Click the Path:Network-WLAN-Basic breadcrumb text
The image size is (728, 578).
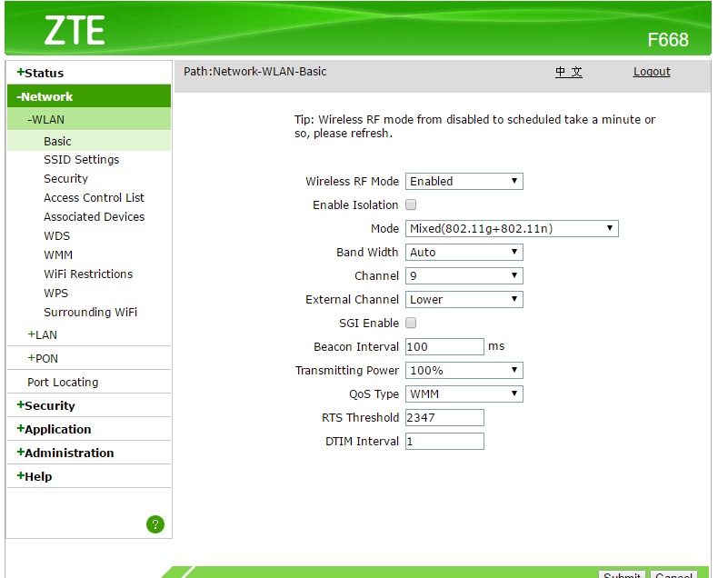click(x=254, y=72)
